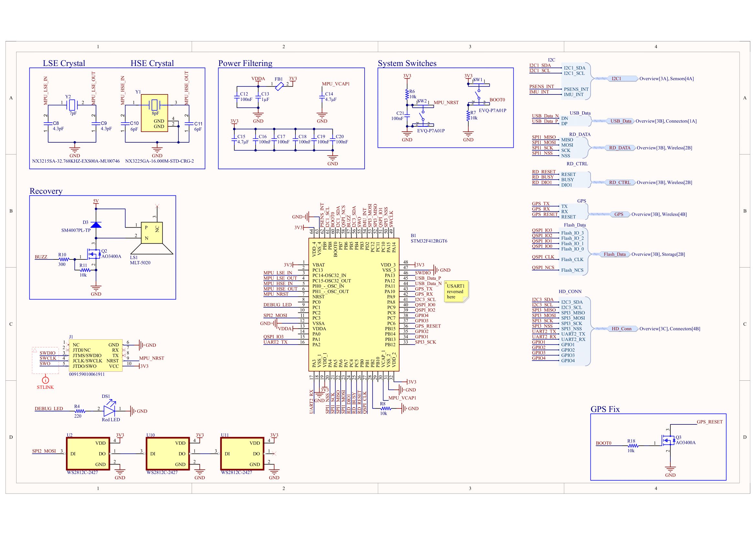Click resistor R18 10k in GPS Fix
Screen dimensions: 756x535
[633, 446]
